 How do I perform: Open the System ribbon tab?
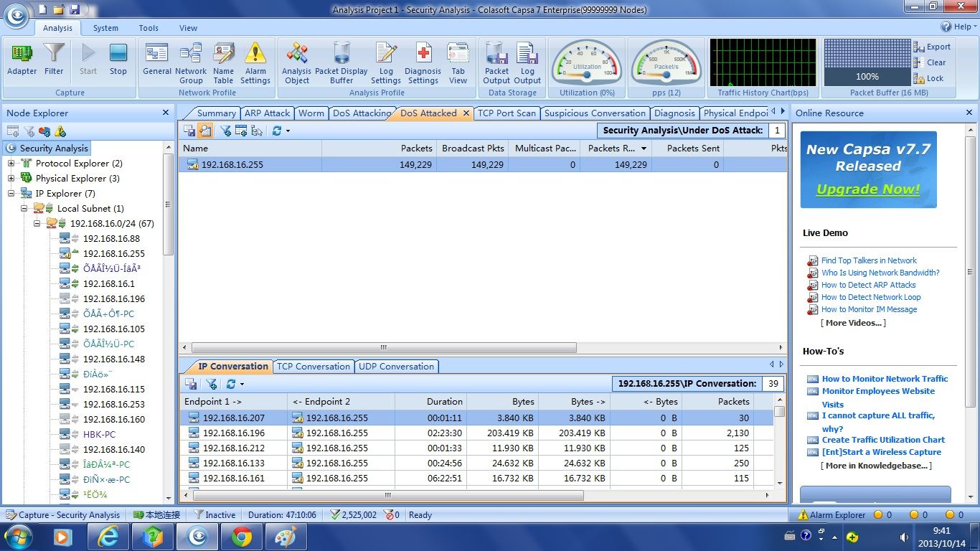click(105, 28)
